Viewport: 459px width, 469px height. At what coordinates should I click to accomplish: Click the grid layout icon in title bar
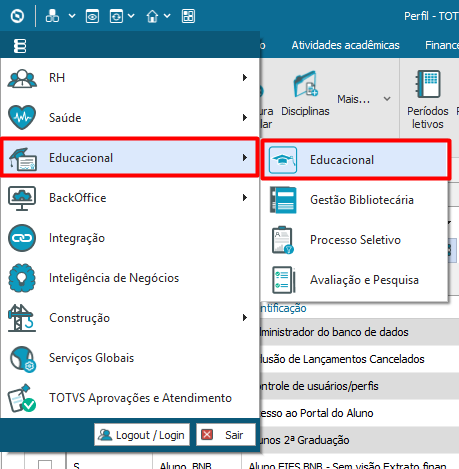click(188, 16)
